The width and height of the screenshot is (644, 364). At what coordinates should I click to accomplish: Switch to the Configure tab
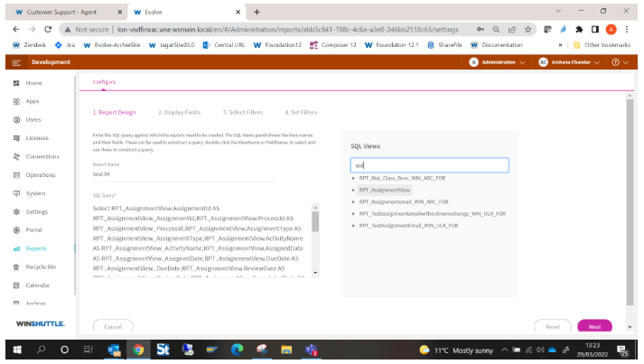[105, 81]
